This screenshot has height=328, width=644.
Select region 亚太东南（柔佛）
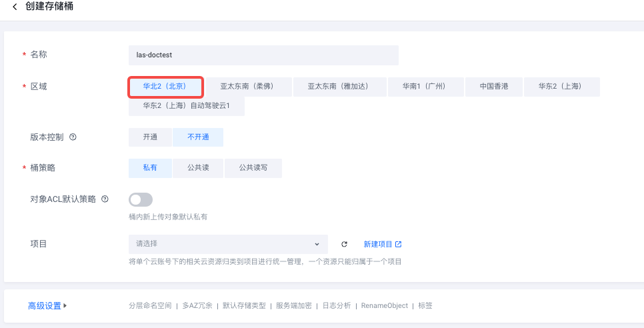[249, 87]
